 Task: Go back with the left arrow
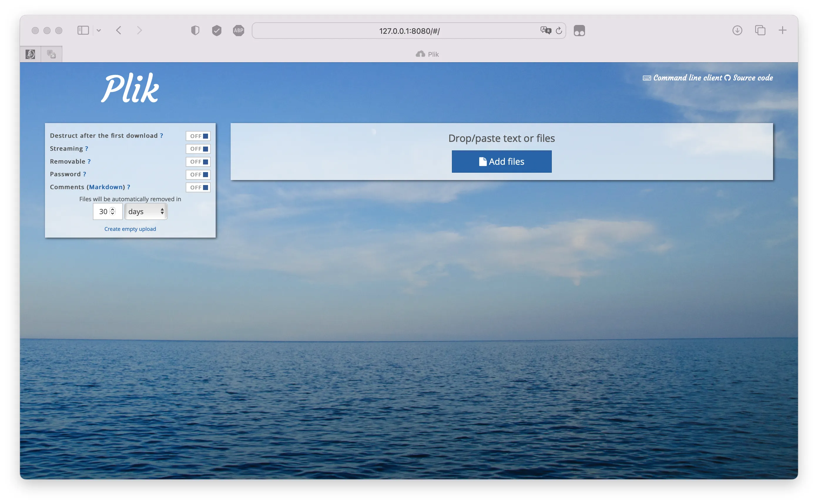119,30
